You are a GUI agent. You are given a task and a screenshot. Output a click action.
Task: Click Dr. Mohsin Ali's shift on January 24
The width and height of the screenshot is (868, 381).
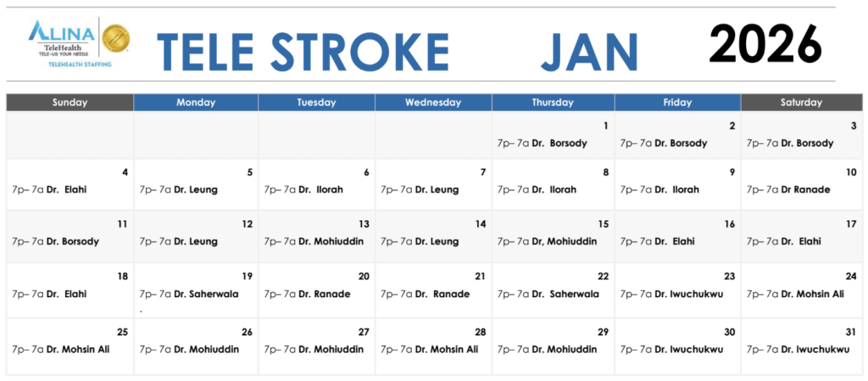point(795,295)
